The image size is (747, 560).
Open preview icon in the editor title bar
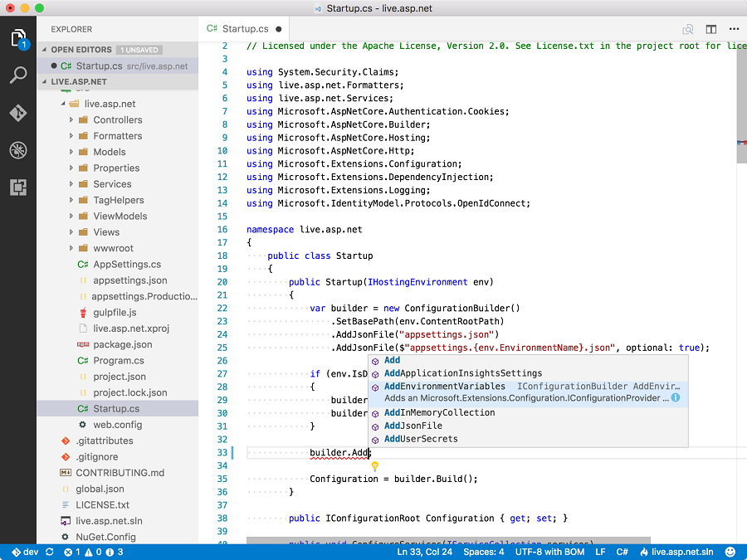[x=687, y=28]
